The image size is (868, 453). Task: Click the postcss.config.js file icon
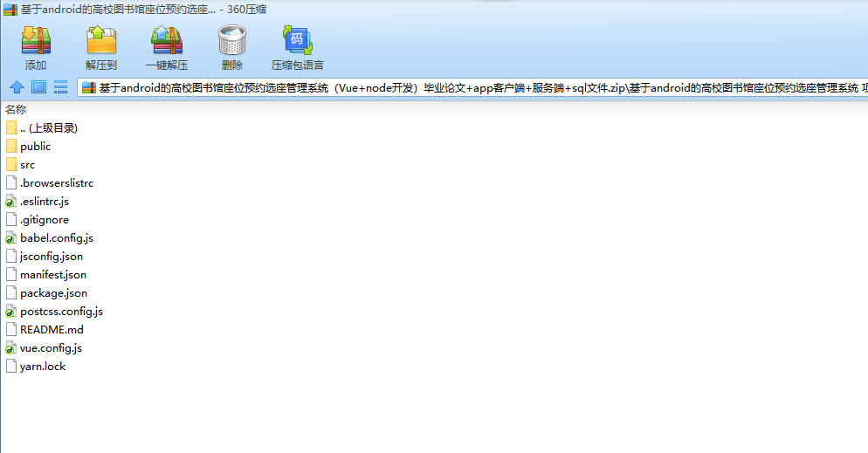pyautogui.click(x=11, y=312)
